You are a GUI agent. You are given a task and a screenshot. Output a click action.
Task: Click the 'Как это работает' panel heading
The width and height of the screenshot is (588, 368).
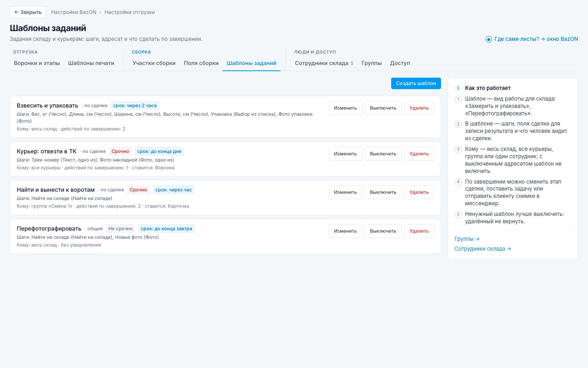488,88
